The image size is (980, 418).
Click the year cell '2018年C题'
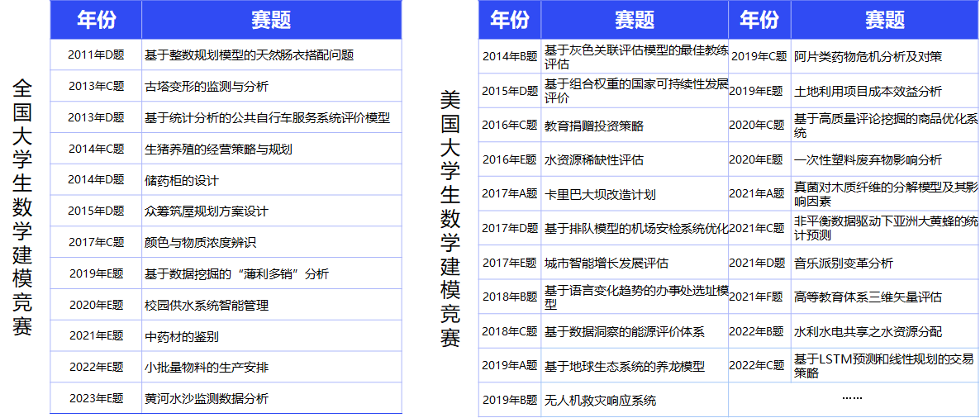tap(510, 331)
